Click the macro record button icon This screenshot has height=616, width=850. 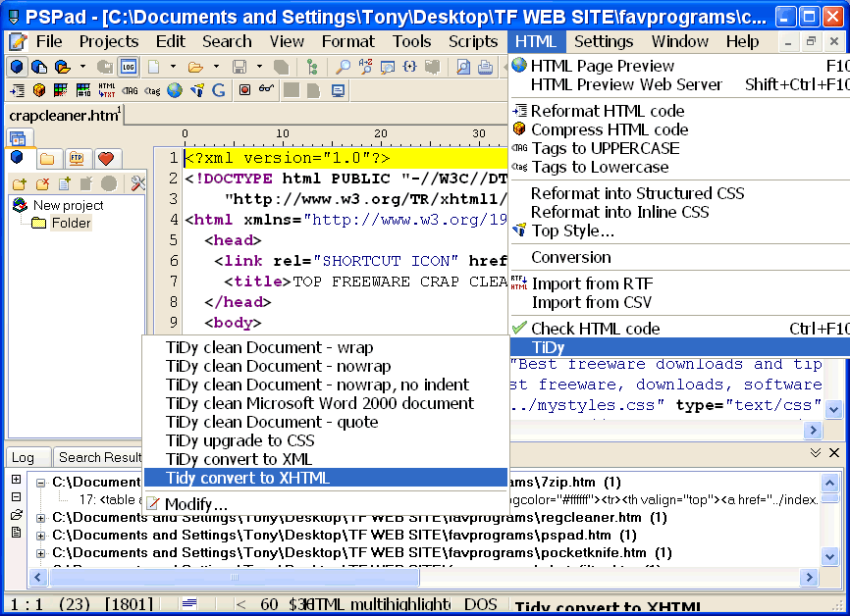pos(245,90)
